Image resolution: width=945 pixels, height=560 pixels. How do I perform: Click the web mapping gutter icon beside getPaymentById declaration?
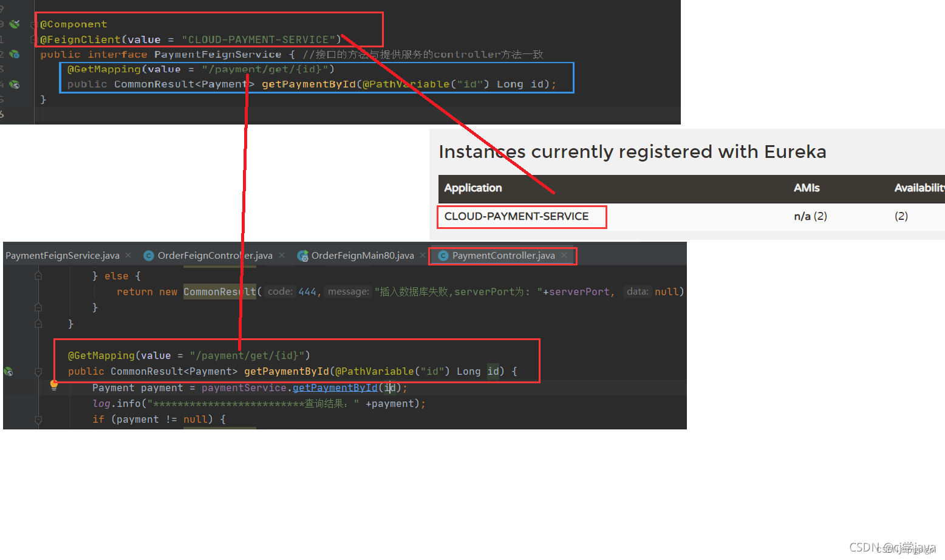coord(15,84)
